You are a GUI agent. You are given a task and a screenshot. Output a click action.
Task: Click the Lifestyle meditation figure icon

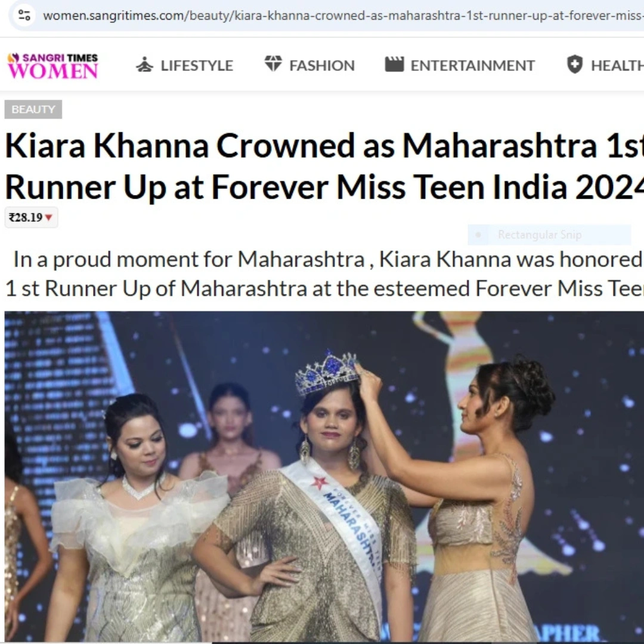(x=144, y=65)
